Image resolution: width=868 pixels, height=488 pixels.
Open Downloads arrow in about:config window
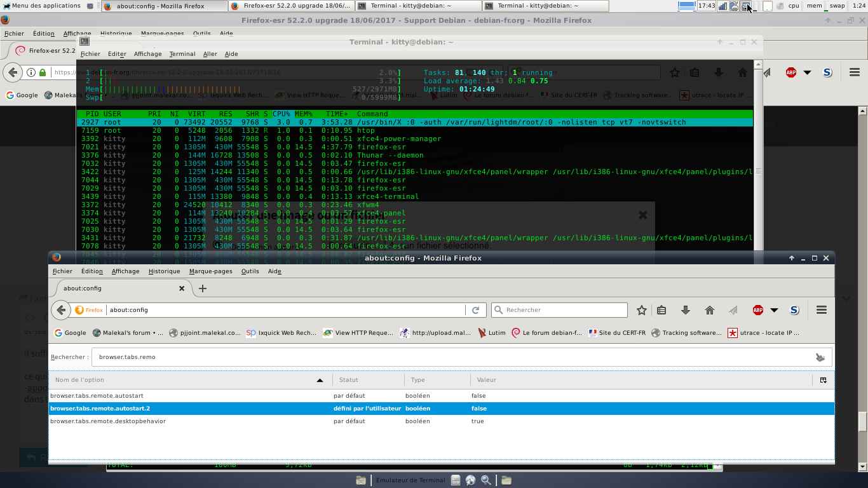point(685,310)
